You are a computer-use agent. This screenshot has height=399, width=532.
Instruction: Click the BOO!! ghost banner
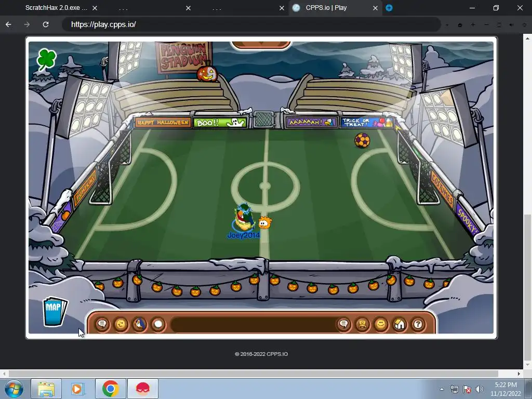(x=220, y=123)
